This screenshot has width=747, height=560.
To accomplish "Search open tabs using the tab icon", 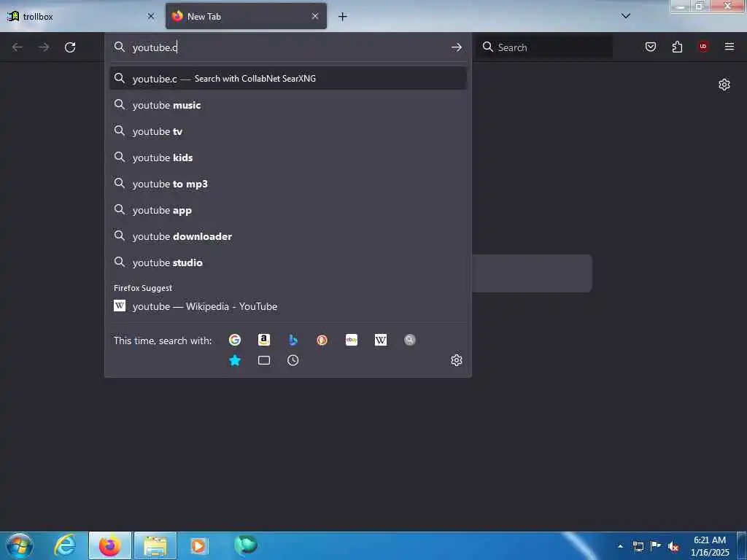I will pyautogui.click(x=264, y=360).
